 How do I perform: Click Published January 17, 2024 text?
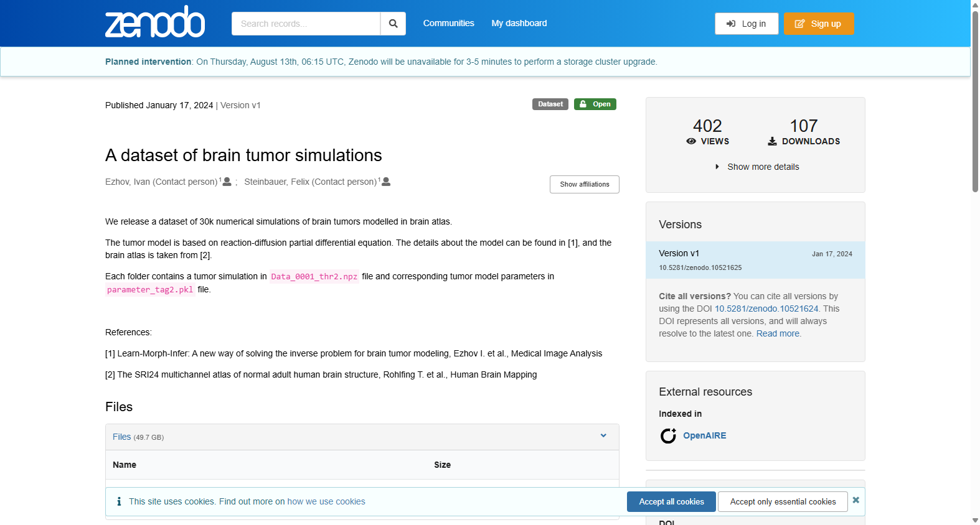pos(159,105)
